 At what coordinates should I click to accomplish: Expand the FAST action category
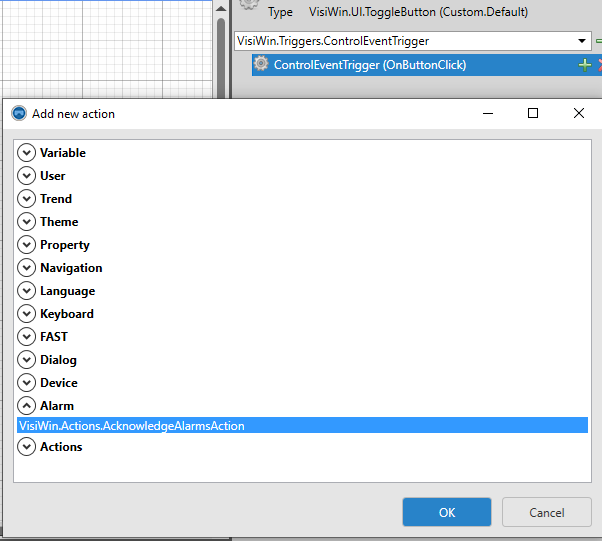tap(27, 337)
